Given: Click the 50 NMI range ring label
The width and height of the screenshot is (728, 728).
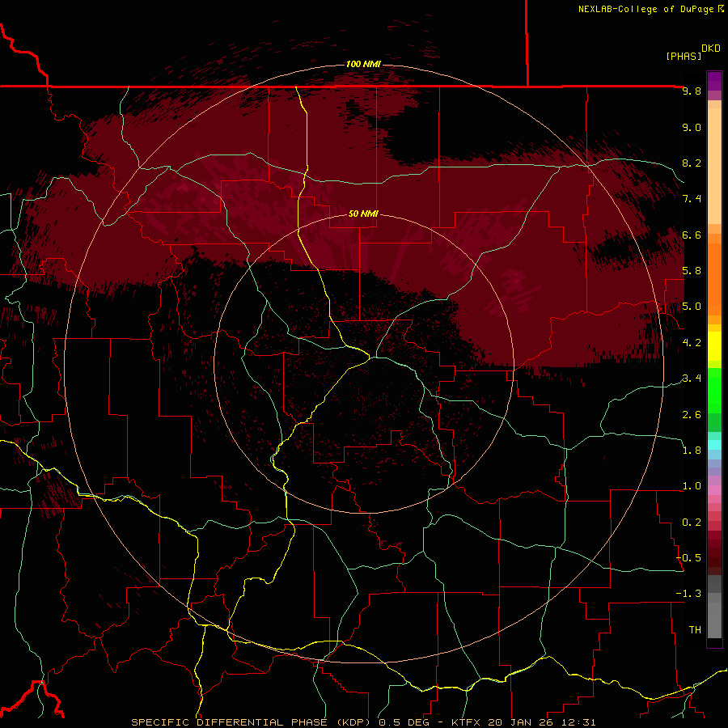Looking at the screenshot, I should click(x=363, y=214).
